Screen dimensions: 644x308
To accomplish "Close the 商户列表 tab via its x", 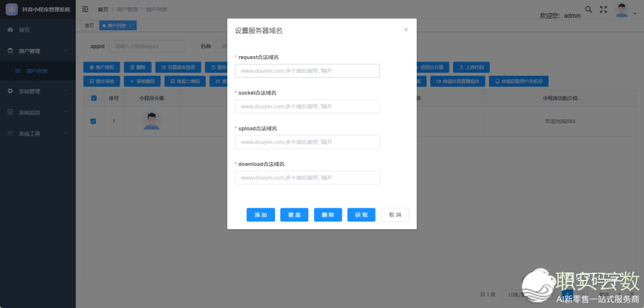I will [130, 26].
